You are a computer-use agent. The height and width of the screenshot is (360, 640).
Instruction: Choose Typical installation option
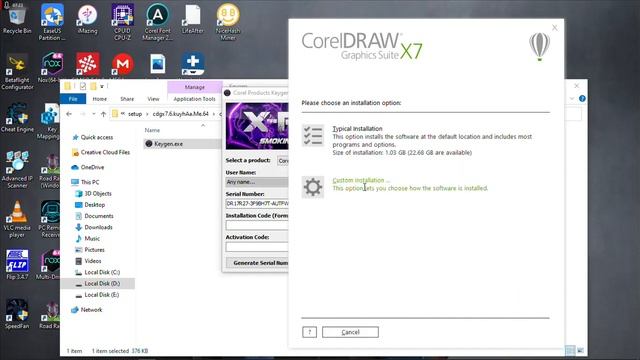tap(357, 129)
